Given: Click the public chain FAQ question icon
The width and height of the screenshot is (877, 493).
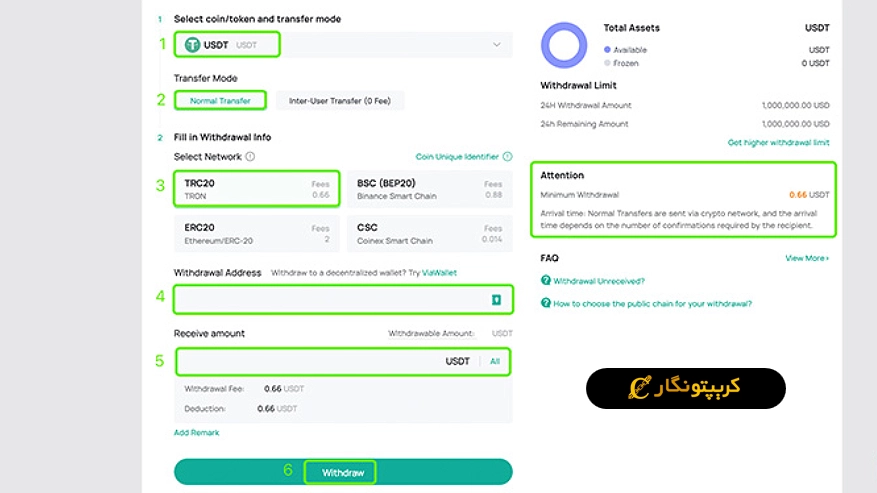Looking at the screenshot, I should 546,303.
